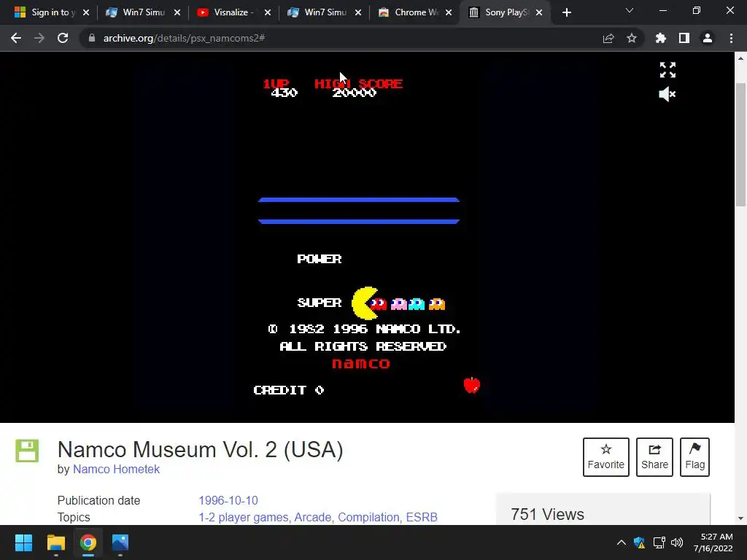Screen dimensions: 747x560
Task: Open Photos app from taskbar
Action: [x=120, y=542]
